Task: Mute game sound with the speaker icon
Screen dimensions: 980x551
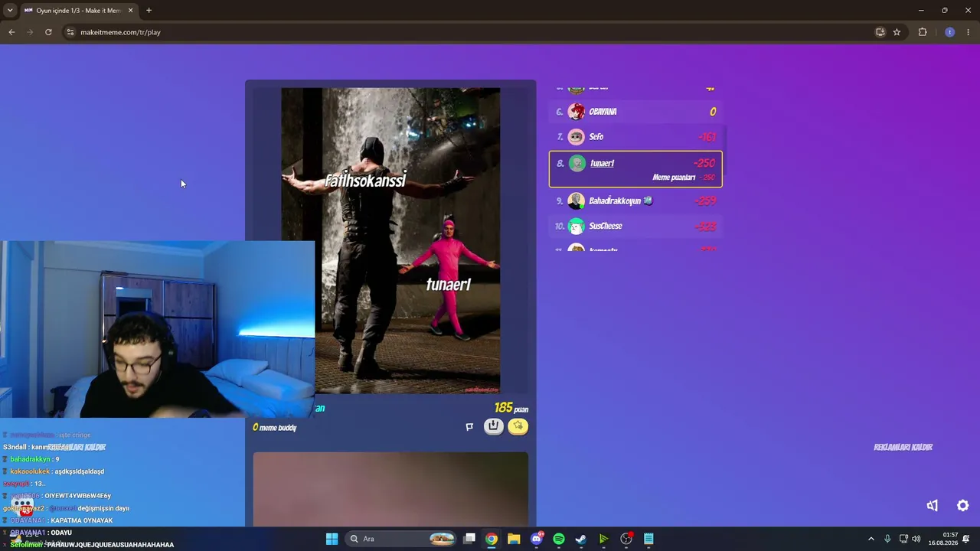Action: 932,506
